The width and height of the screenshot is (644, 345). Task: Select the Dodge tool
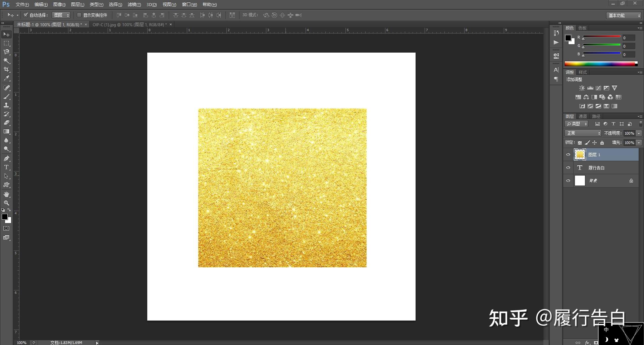pyautogui.click(x=6, y=149)
